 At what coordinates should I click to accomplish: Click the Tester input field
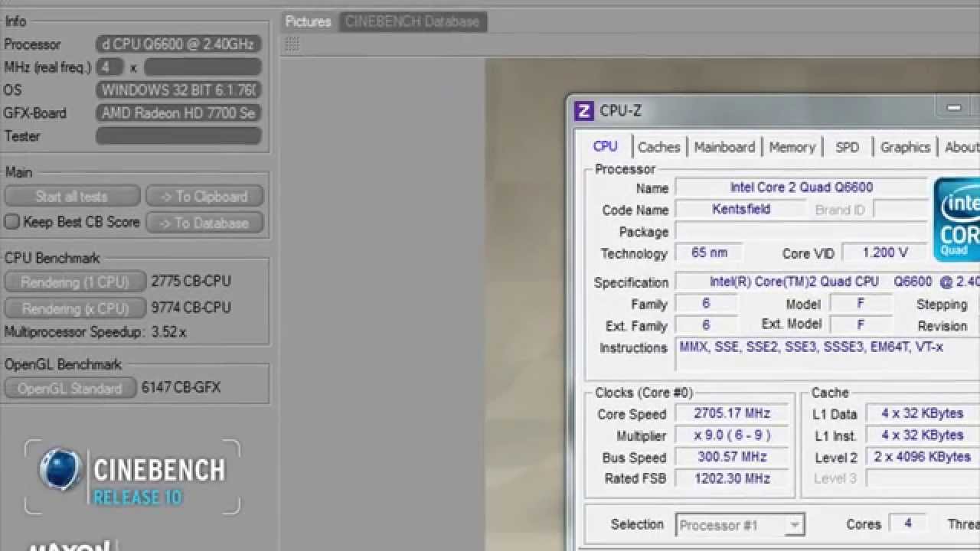(x=178, y=136)
